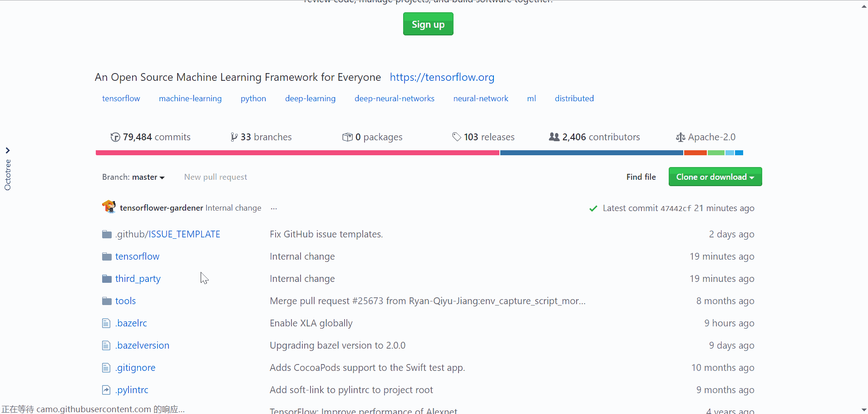
Task: Open the tools folder
Action: point(125,301)
